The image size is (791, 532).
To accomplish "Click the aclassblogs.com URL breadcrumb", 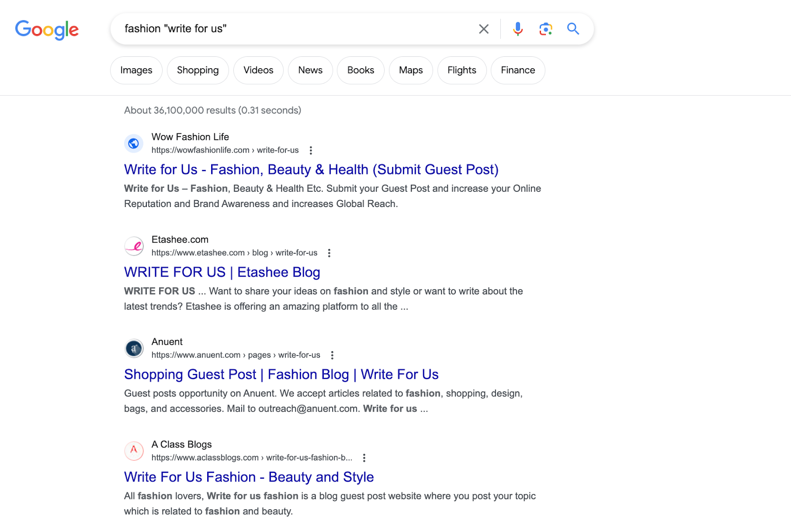I will tap(252, 458).
